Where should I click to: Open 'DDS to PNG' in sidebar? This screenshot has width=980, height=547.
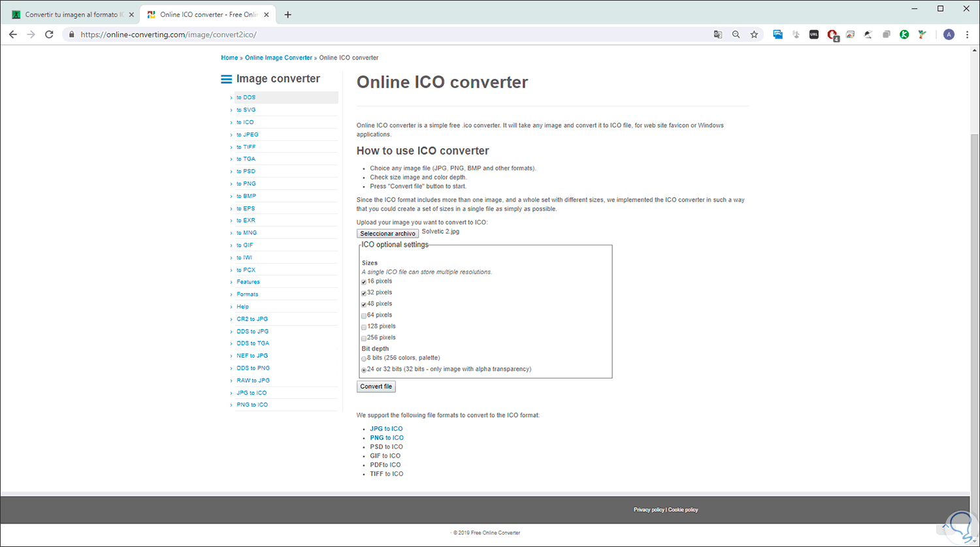[x=253, y=368]
